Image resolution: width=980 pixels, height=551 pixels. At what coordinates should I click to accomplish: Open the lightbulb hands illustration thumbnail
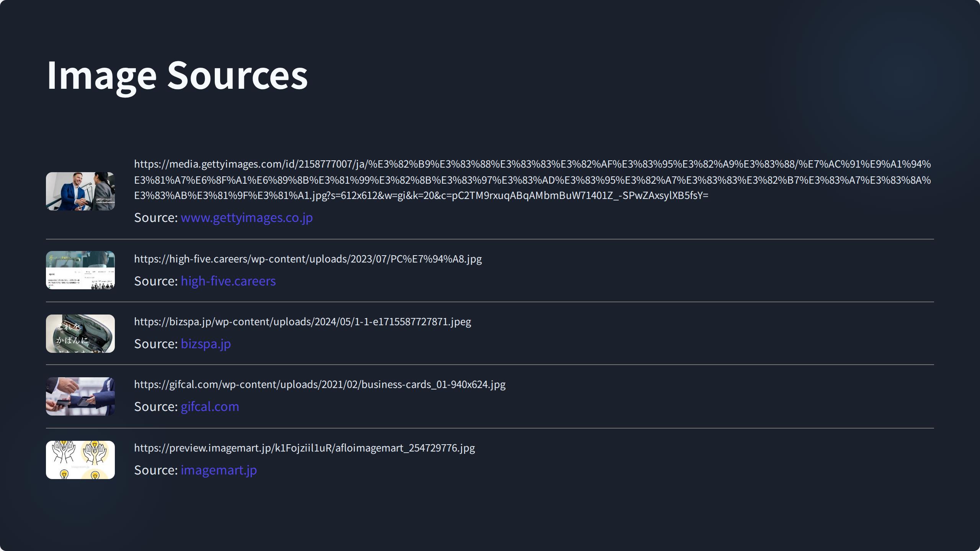[80, 460]
